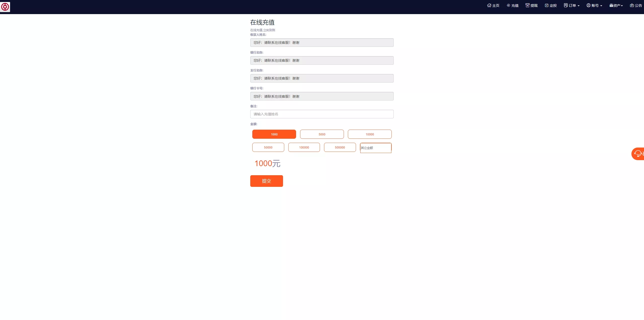Choose the 10000 amount option
644x320 pixels.
coord(370,134)
